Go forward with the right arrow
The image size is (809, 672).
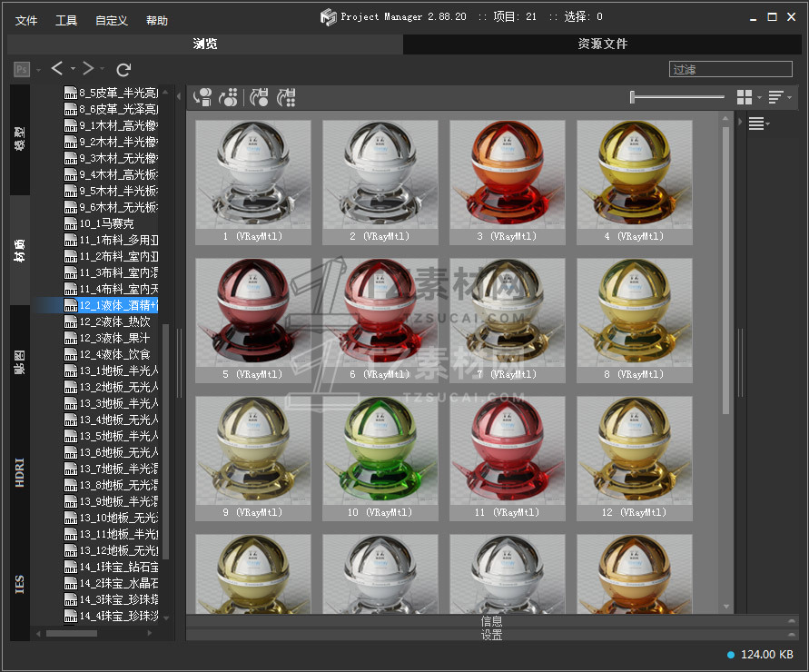pos(88,69)
